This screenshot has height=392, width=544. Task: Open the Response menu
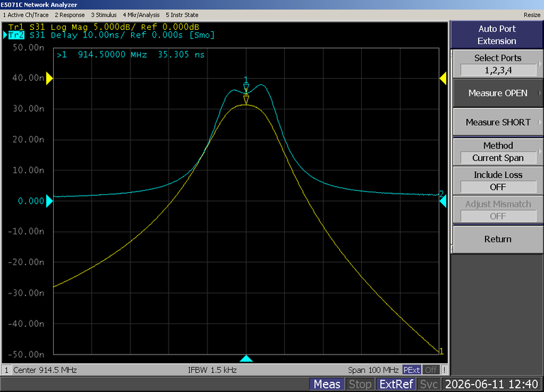click(x=69, y=15)
